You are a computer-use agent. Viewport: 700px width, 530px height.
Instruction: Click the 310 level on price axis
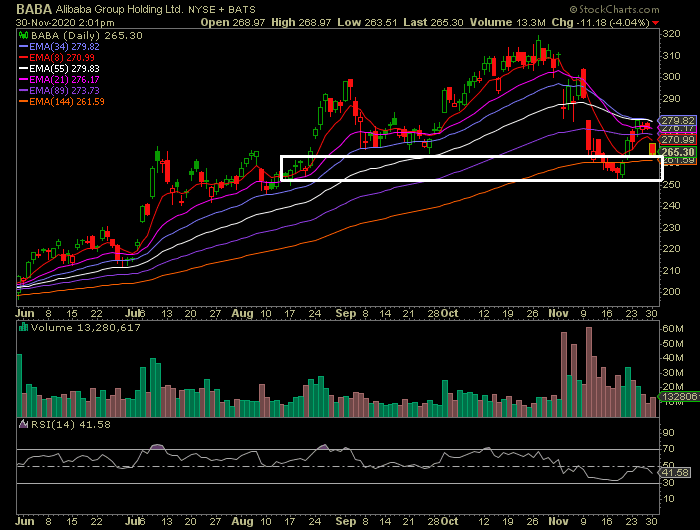tap(671, 55)
